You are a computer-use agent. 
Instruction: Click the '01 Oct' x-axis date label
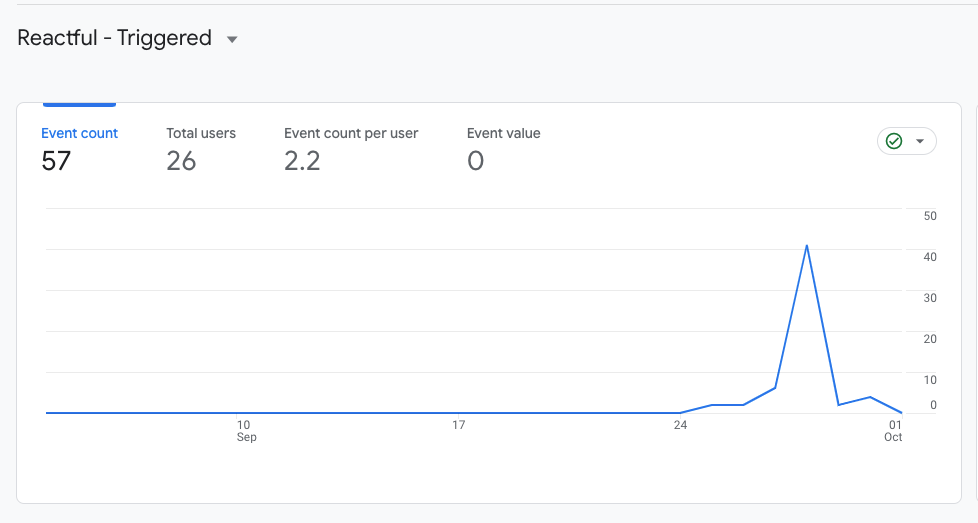click(x=894, y=431)
